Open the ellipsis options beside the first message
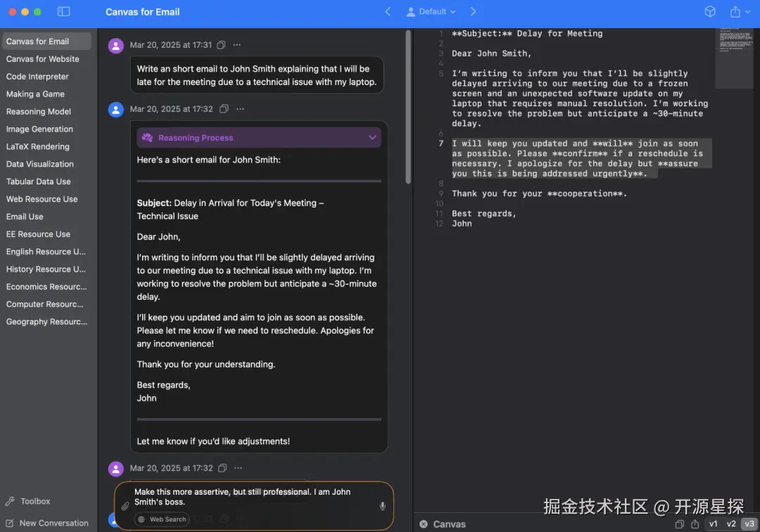The height and width of the screenshot is (532, 760). (237, 44)
